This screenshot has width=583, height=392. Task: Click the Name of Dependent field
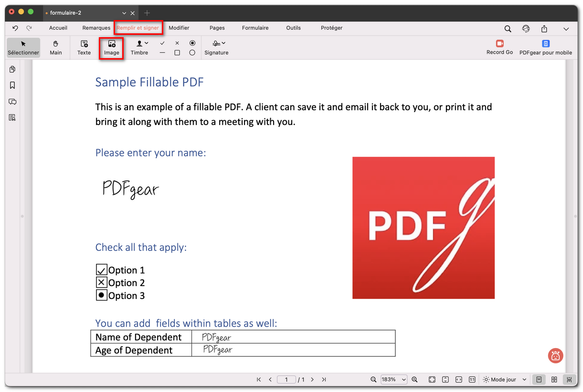coord(293,337)
